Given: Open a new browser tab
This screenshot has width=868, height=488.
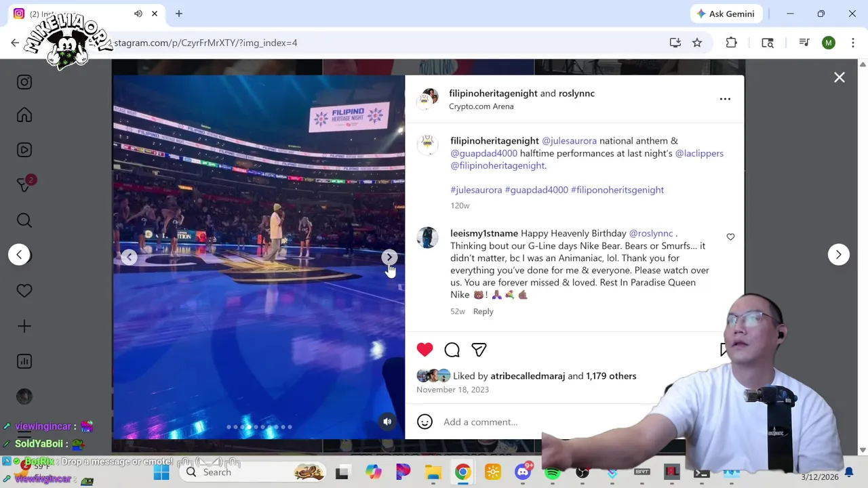Looking at the screenshot, I should [179, 14].
